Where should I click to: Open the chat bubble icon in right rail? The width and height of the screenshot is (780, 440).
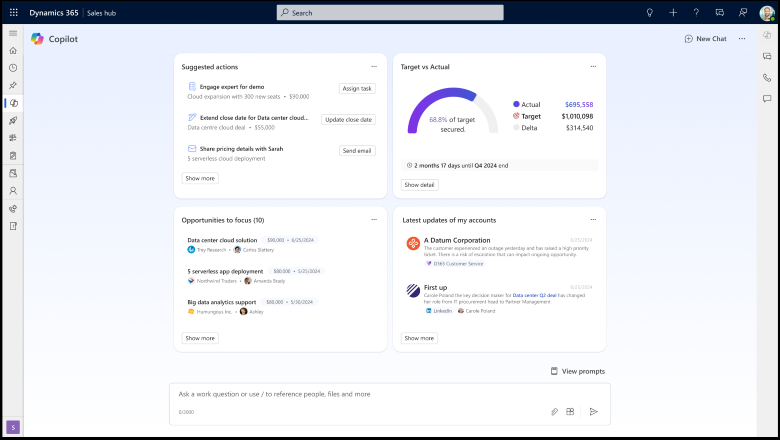[x=767, y=99]
